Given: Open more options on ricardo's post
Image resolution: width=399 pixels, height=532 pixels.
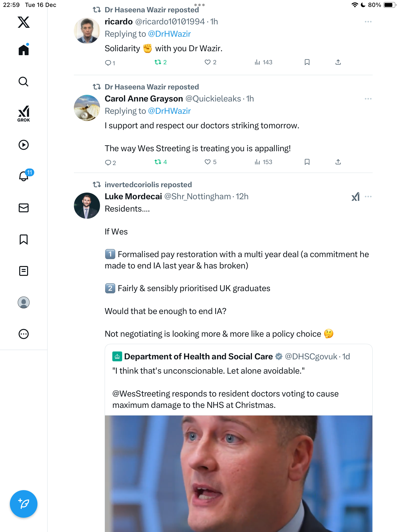Looking at the screenshot, I should click(x=368, y=22).
